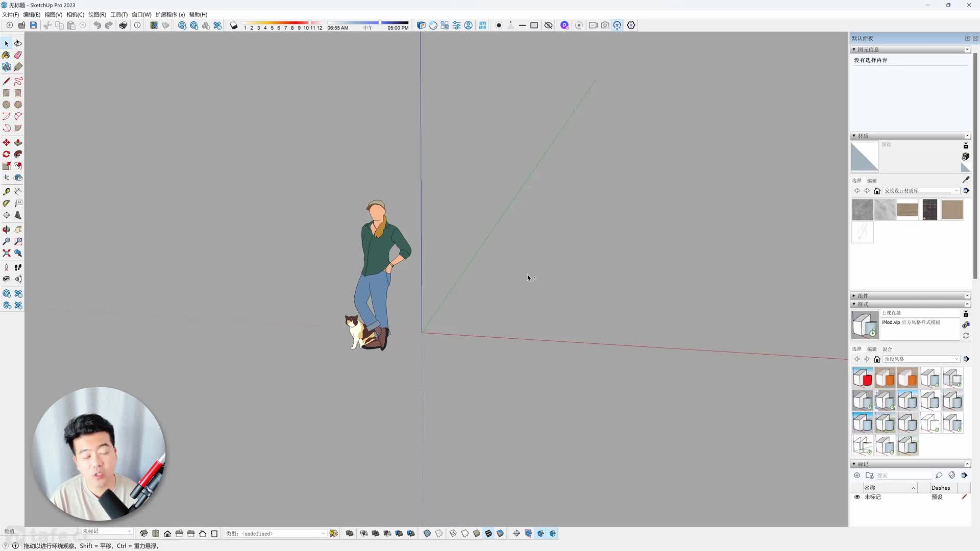
Task: Click the home button in the materials navigation
Action: (x=877, y=190)
